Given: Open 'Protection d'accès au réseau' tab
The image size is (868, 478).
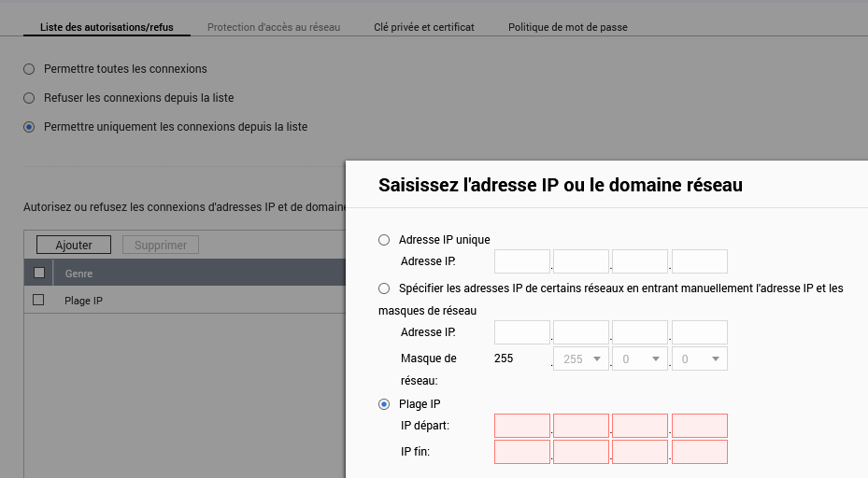Looking at the screenshot, I should pyautogui.click(x=273, y=27).
